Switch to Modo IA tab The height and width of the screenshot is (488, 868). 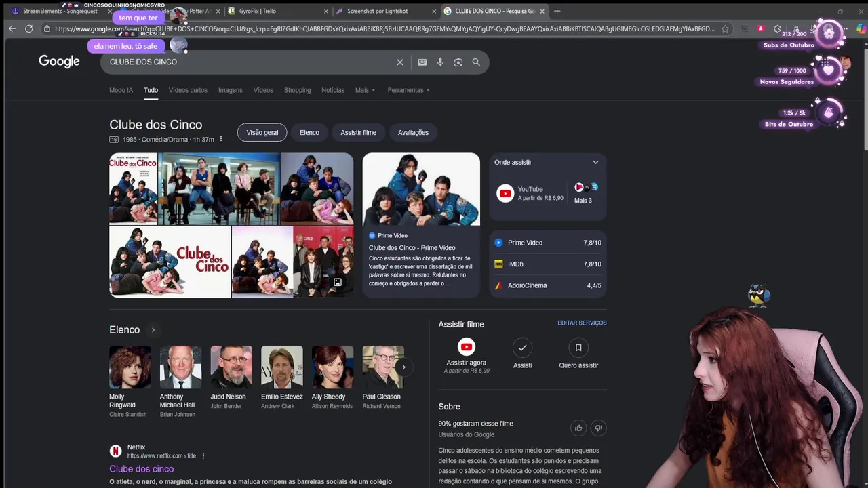121,90
